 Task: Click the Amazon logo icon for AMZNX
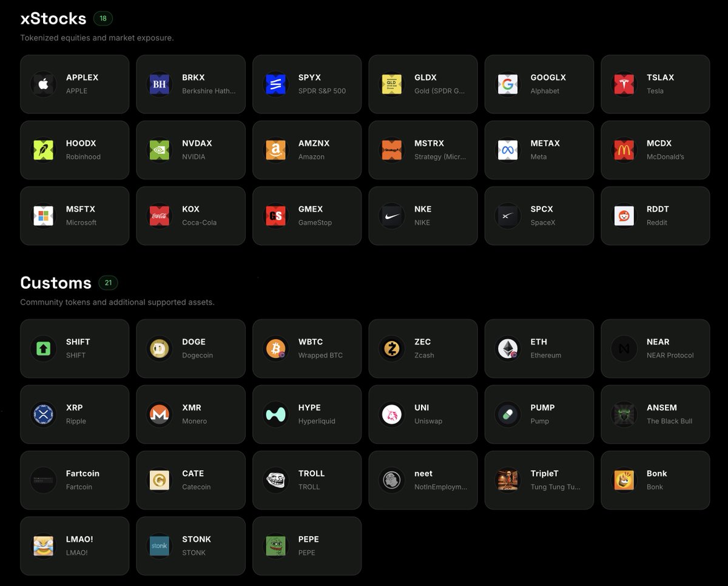pyautogui.click(x=275, y=150)
